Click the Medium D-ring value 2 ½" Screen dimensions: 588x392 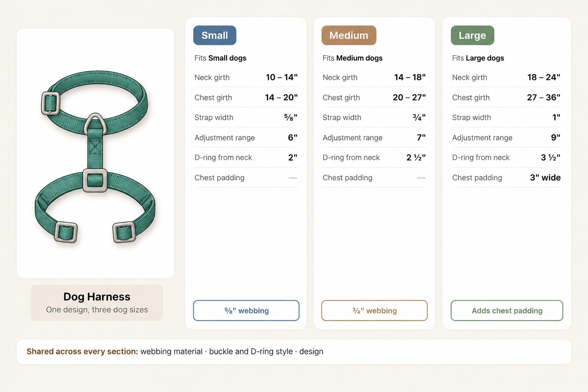click(x=416, y=157)
